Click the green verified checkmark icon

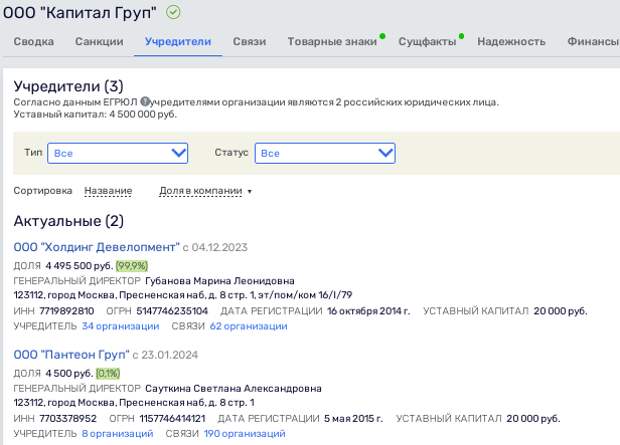pos(173,12)
